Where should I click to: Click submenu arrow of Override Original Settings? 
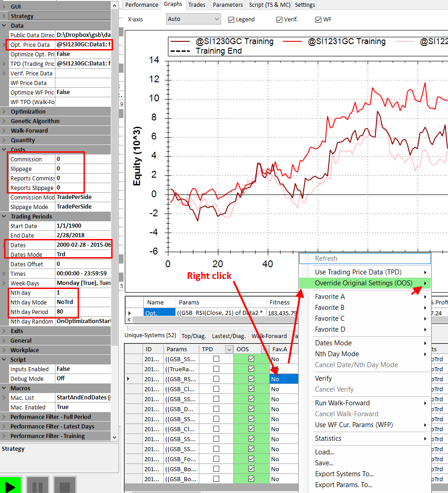(x=425, y=283)
